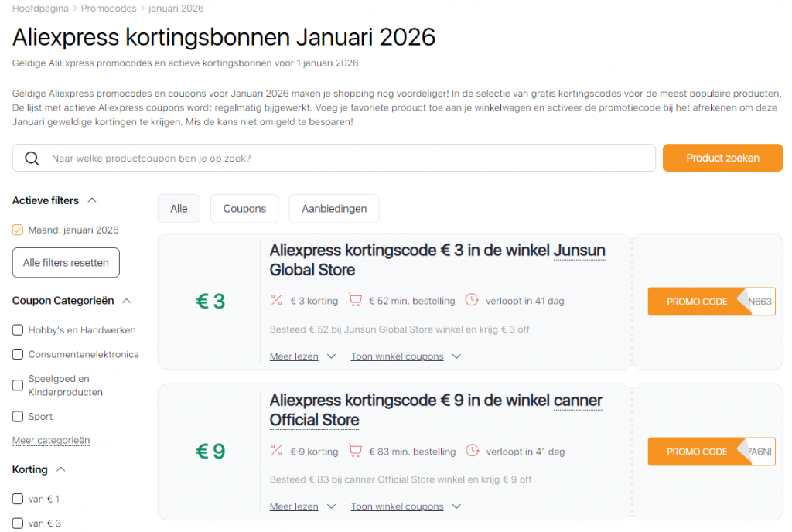Select the Aanbiedingen tab
The height and width of the screenshot is (532, 792).
333,208
